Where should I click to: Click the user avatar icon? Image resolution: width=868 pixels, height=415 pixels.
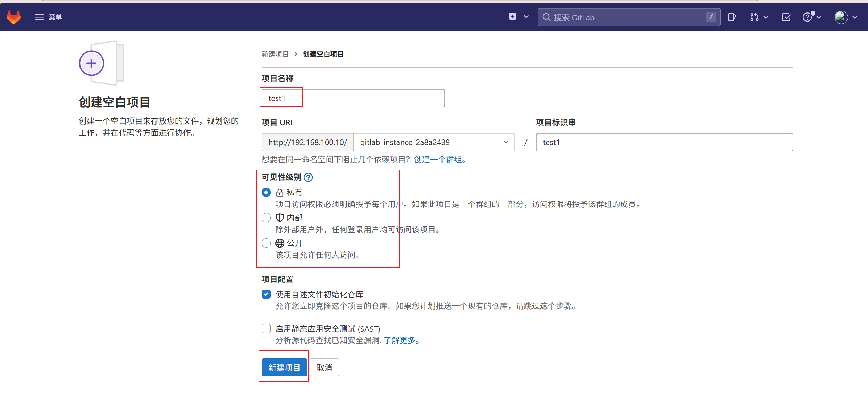841,17
